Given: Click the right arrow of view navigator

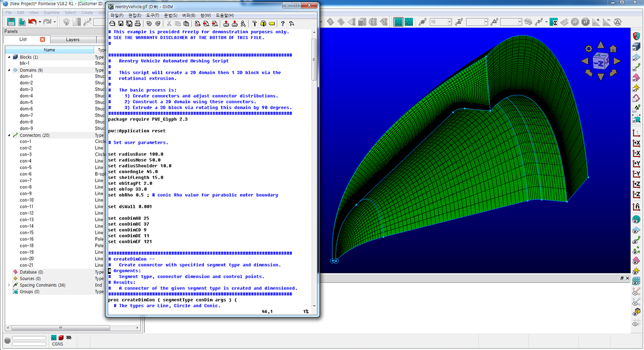Looking at the screenshot, I should pyautogui.click(x=617, y=61).
